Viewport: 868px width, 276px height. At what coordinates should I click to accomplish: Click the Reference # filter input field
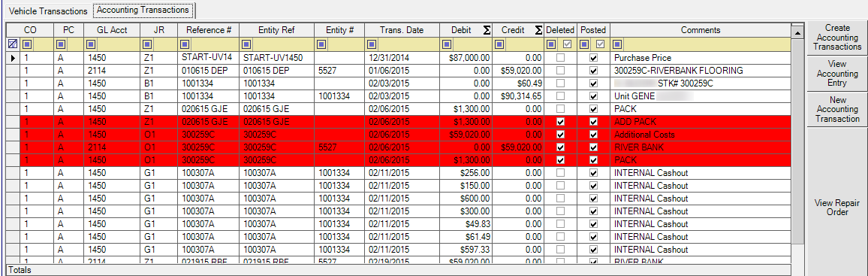(x=214, y=44)
